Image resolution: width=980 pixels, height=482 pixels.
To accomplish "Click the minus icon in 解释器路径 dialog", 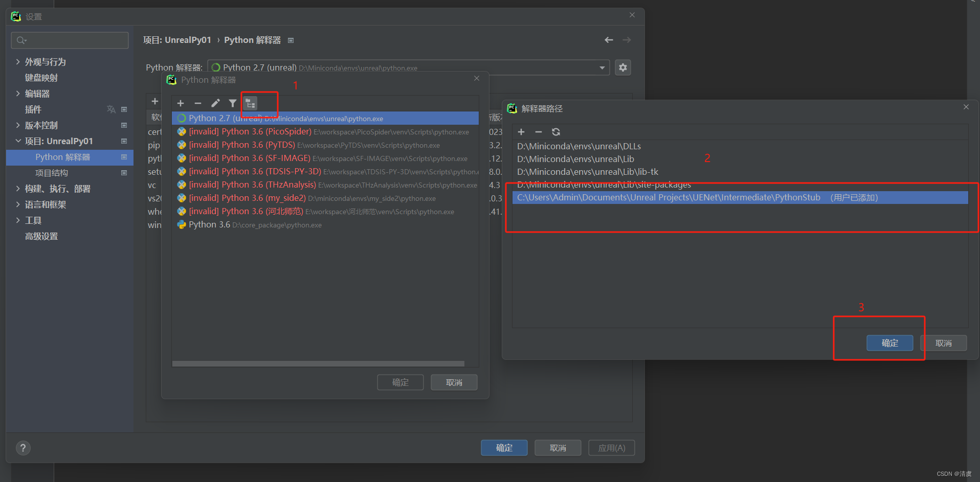I will coord(538,132).
